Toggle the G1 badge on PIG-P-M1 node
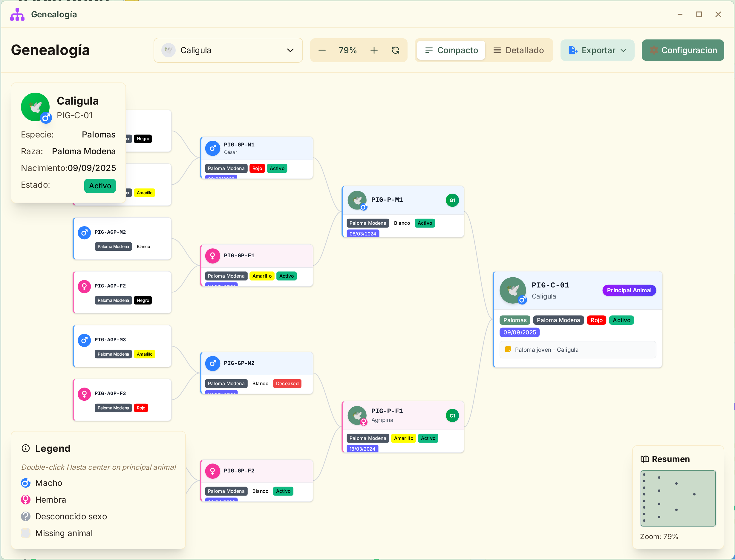 (x=452, y=200)
